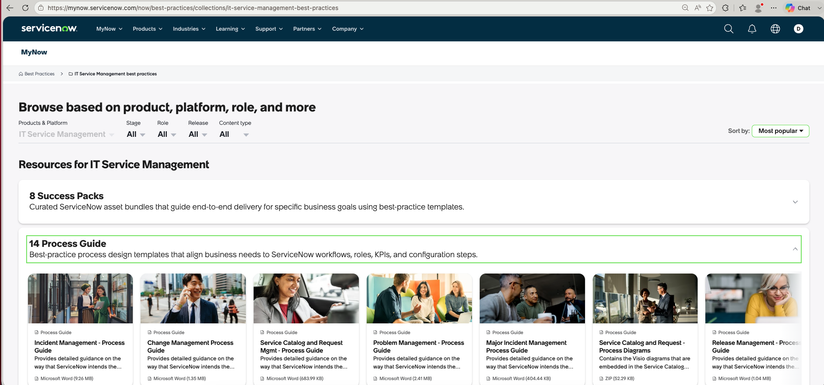Click the zoom out magnifier in address bar
This screenshot has height=385, width=824.
click(685, 8)
